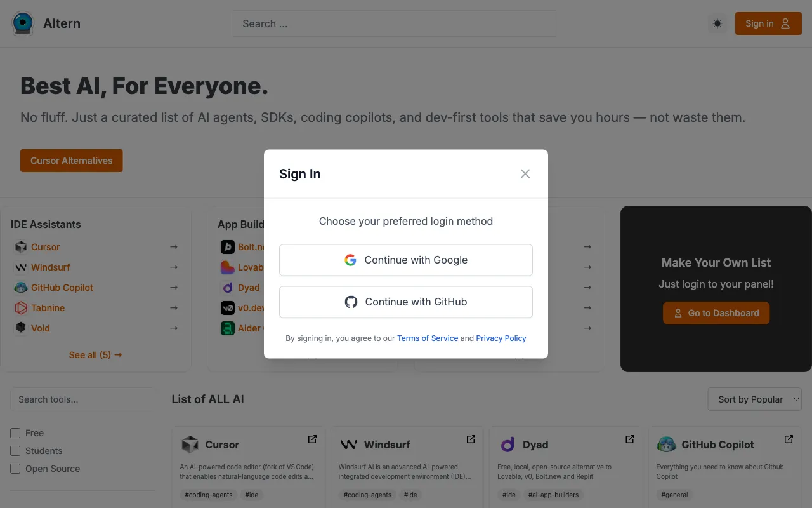The height and width of the screenshot is (508, 812).
Task: Open external link on GitHub Copilot card
Action: 789,439
